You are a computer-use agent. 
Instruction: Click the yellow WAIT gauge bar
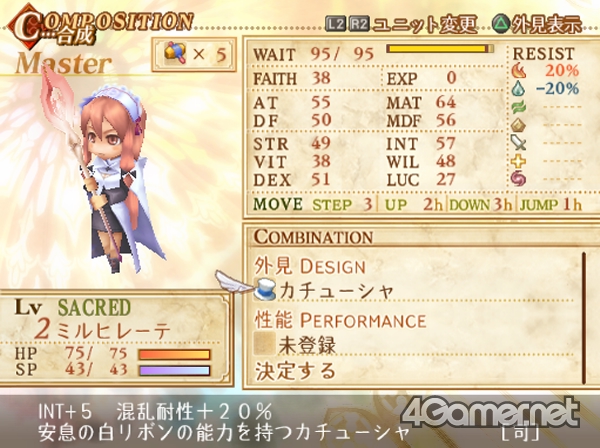(x=440, y=49)
